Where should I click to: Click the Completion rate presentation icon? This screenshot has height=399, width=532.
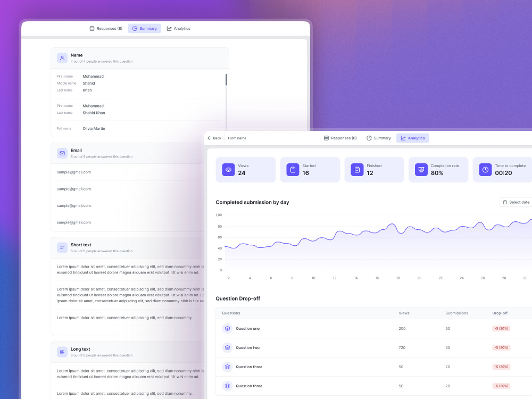point(421,170)
